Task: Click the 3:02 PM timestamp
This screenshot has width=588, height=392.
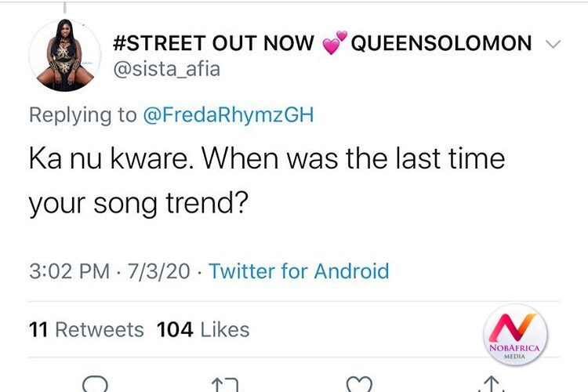Action: tap(69, 271)
